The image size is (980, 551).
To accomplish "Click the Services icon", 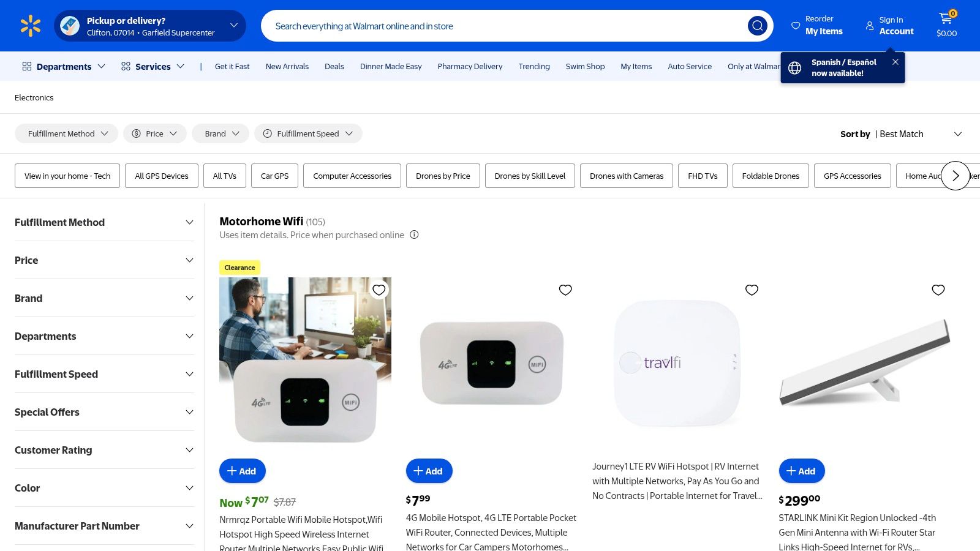I will [x=126, y=66].
